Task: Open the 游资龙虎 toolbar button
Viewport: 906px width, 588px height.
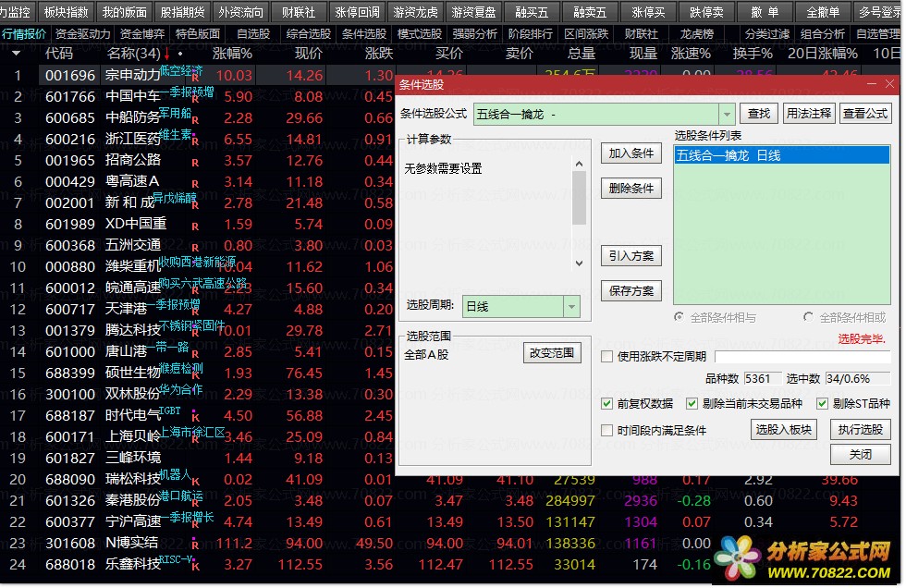Action: click(x=415, y=11)
